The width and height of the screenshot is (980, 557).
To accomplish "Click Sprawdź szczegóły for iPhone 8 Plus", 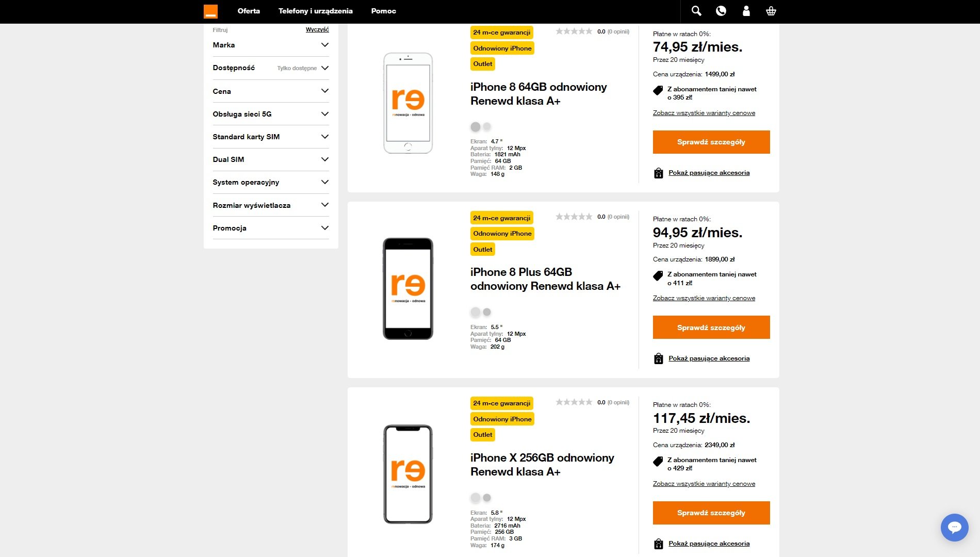I will point(711,327).
